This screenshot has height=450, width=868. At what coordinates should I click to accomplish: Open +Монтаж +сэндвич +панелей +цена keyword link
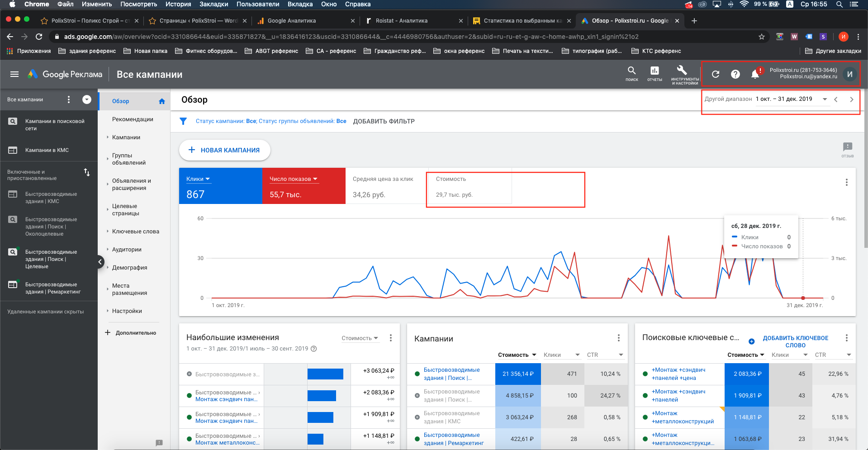(678, 374)
